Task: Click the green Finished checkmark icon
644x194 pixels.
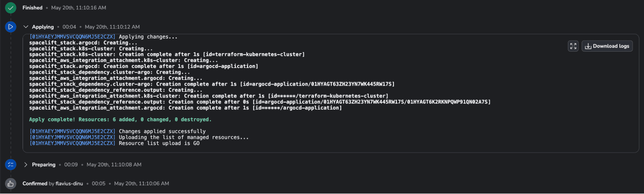Action: (x=11, y=7)
